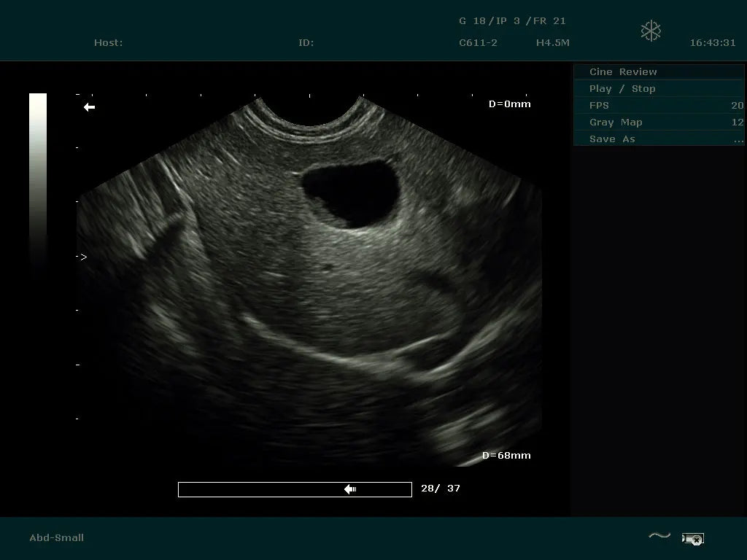Click the cine frame pointer arrow
This screenshot has width=747, height=560.
pyautogui.click(x=350, y=489)
